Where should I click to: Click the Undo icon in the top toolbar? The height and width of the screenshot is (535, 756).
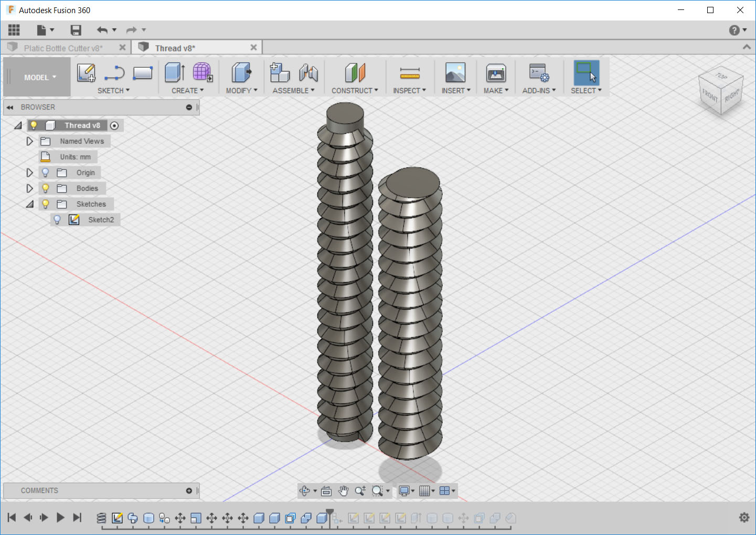coord(103,30)
